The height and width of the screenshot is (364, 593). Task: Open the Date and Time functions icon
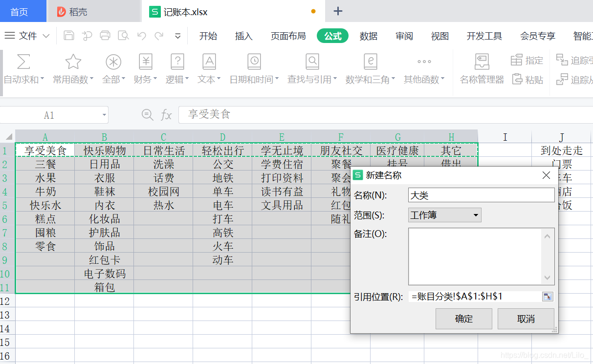tap(254, 62)
